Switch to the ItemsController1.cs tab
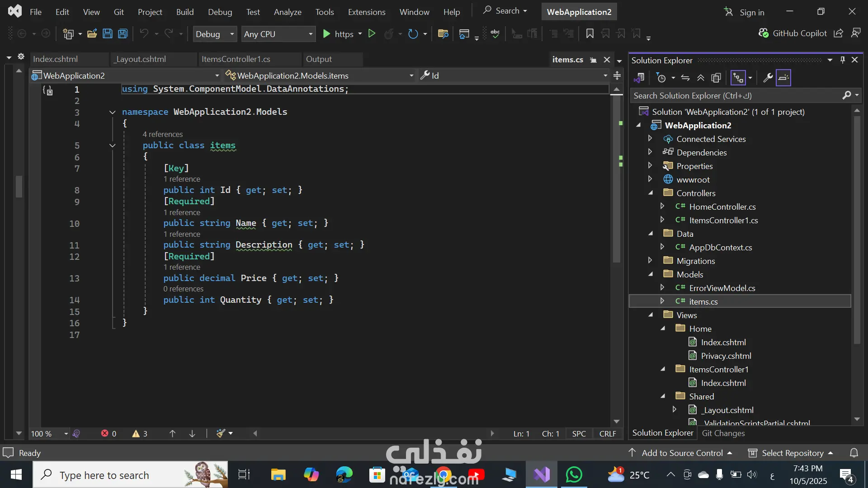868x488 pixels. (x=236, y=59)
